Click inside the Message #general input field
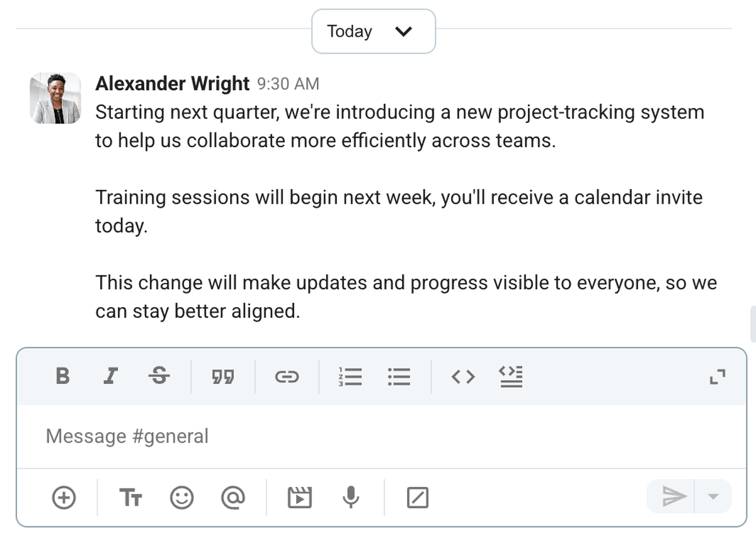 (252, 436)
